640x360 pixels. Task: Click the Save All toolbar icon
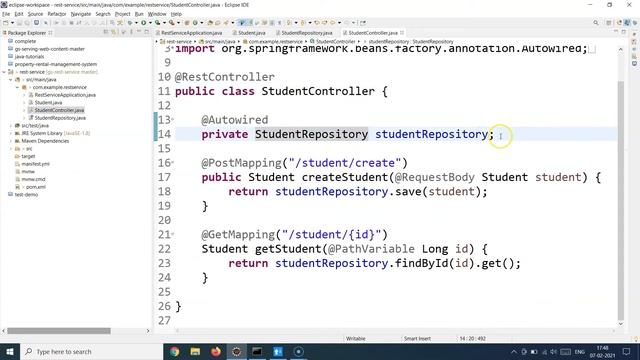[27, 23]
